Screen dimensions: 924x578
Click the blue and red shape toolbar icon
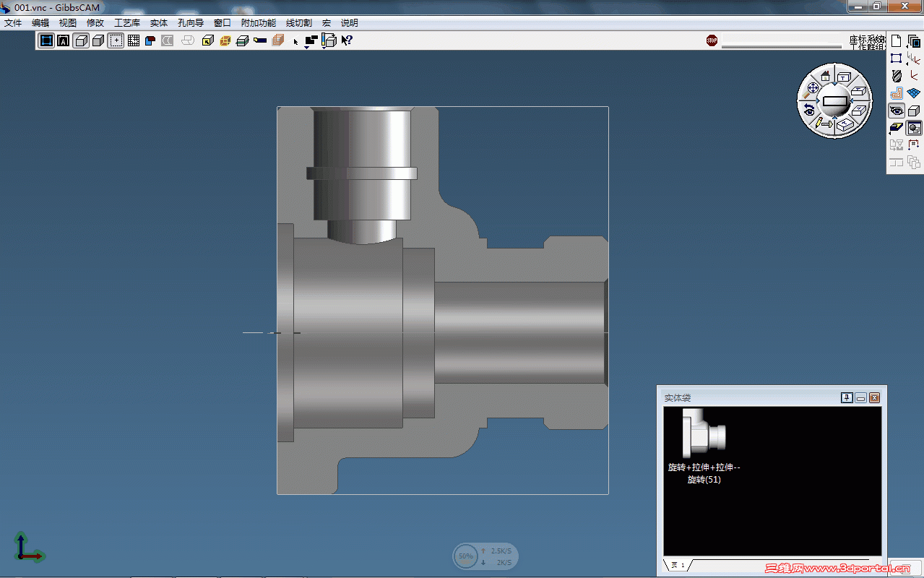[150, 40]
